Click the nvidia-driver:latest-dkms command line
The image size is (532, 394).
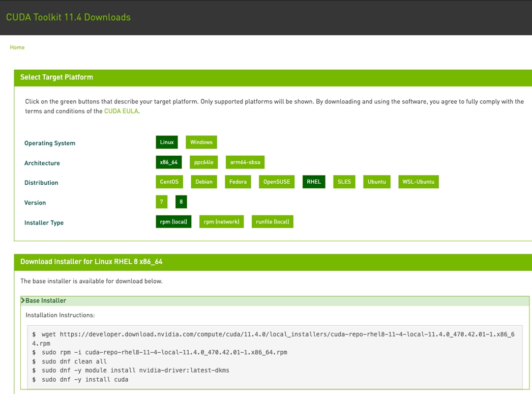click(x=131, y=370)
